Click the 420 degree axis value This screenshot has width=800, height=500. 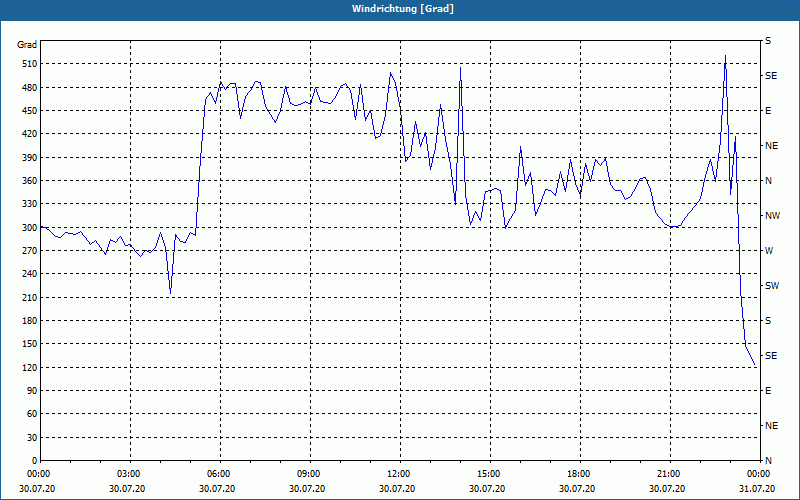click(30, 134)
